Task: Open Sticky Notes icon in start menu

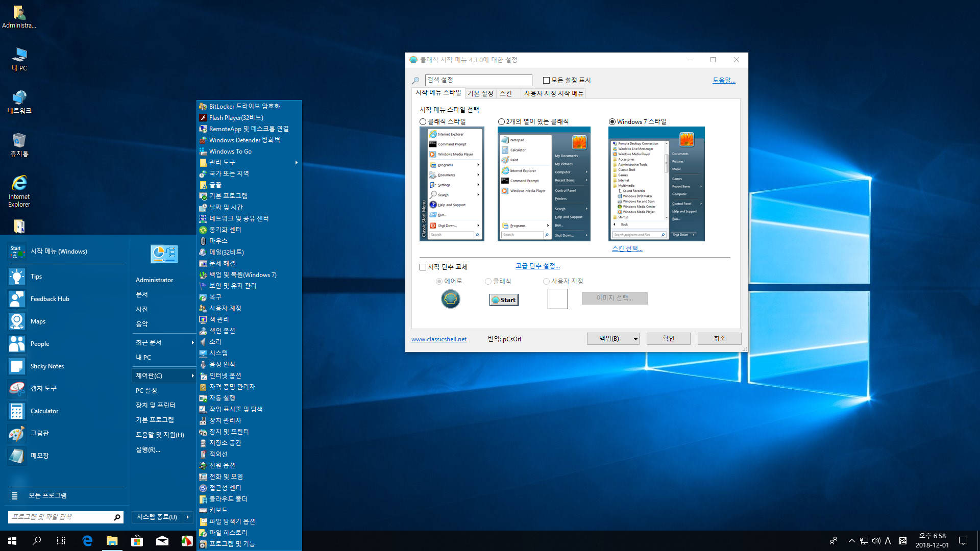Action: tap(17, 366)
